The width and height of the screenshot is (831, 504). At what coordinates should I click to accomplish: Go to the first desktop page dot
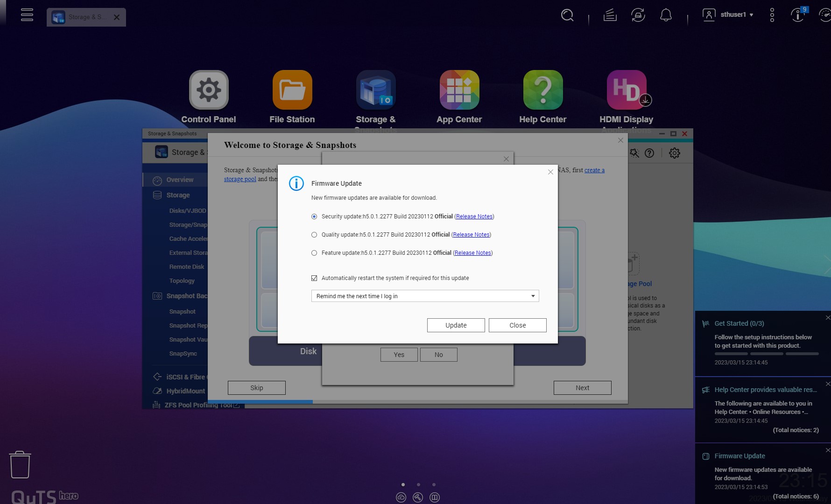[403, 484]
